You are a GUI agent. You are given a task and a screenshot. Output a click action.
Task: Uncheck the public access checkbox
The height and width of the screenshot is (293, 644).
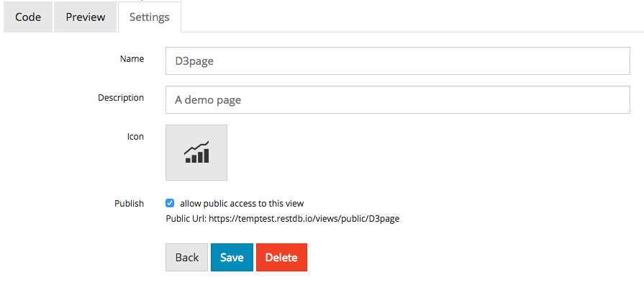tap(170, 203)
